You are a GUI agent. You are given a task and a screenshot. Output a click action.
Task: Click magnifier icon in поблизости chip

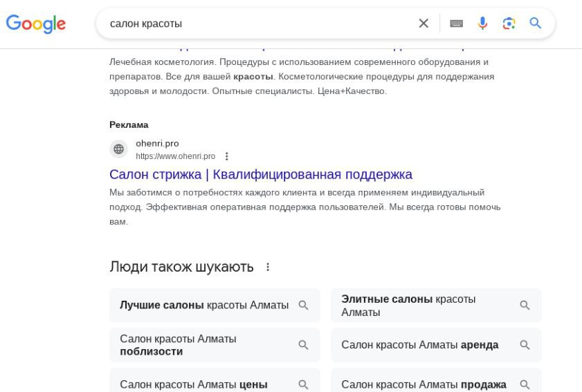pyautogui.click(x=303, y=345)
